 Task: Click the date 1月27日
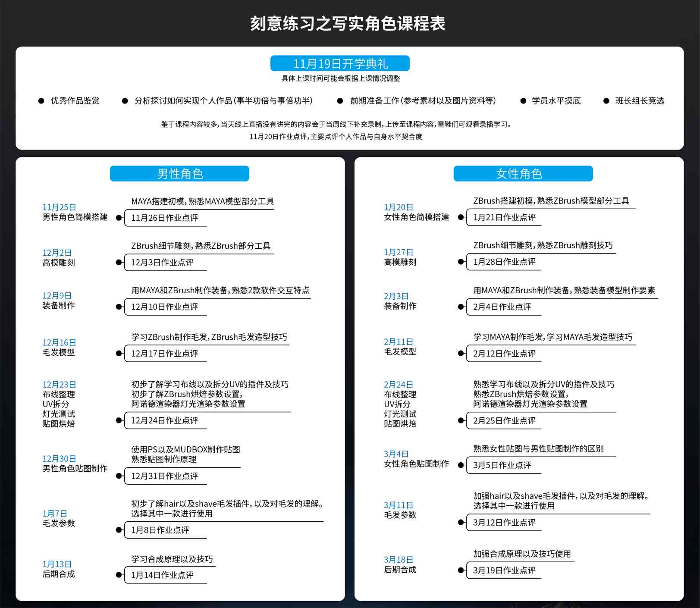(399, 252)
